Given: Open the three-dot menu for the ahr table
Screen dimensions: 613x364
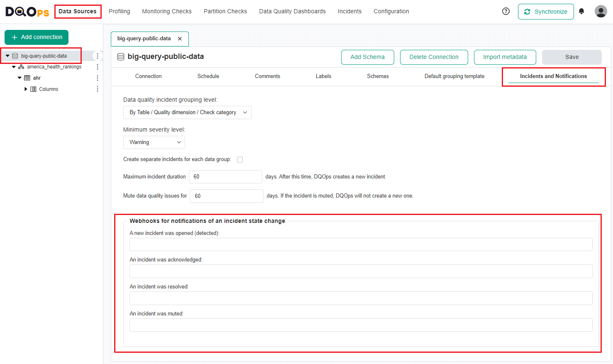Looking at the screenshot, I should click(x=97, y=78).
